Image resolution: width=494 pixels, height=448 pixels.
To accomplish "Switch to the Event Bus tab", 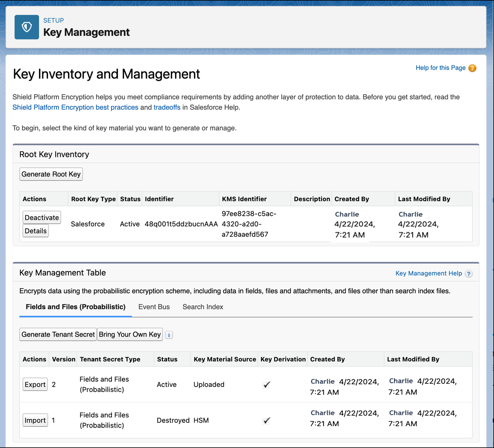I will pos(154,307).
